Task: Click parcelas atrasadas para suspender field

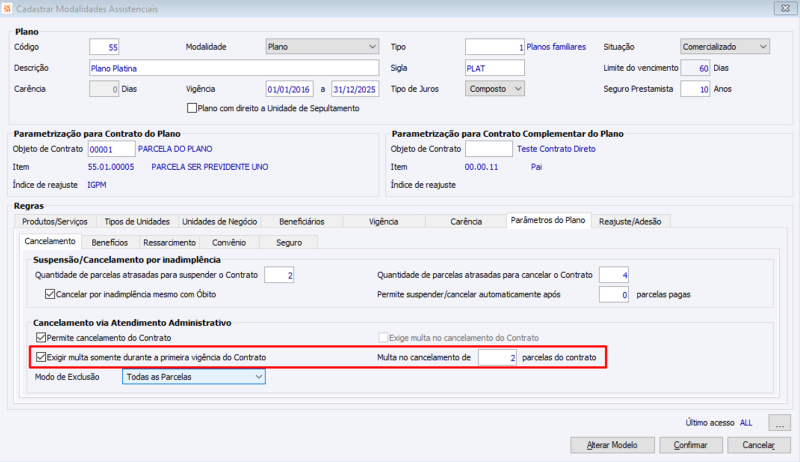Action: pyautogui.click(x=279, y=275)
